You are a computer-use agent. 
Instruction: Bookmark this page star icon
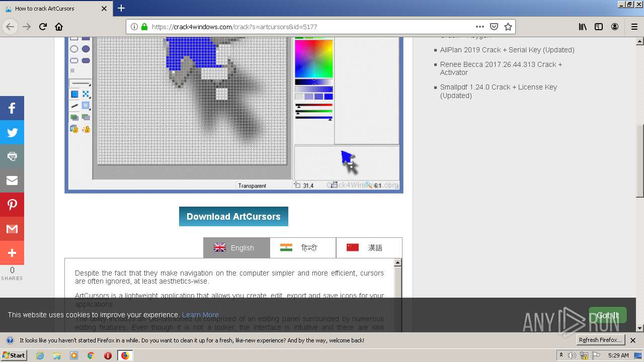(x=508, y=27)
